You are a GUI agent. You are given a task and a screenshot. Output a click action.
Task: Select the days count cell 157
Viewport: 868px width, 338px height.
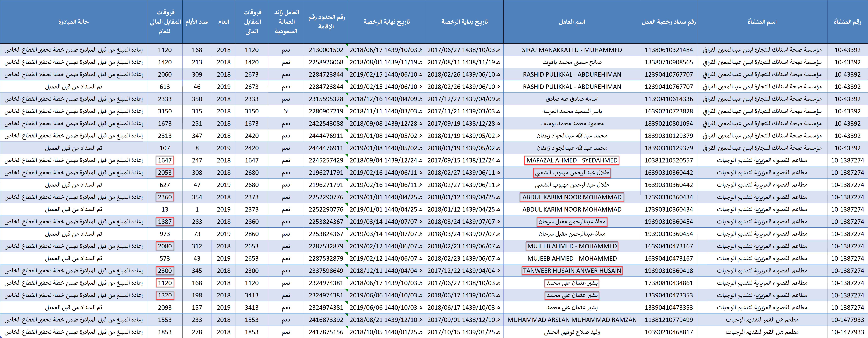click(197, 308)
